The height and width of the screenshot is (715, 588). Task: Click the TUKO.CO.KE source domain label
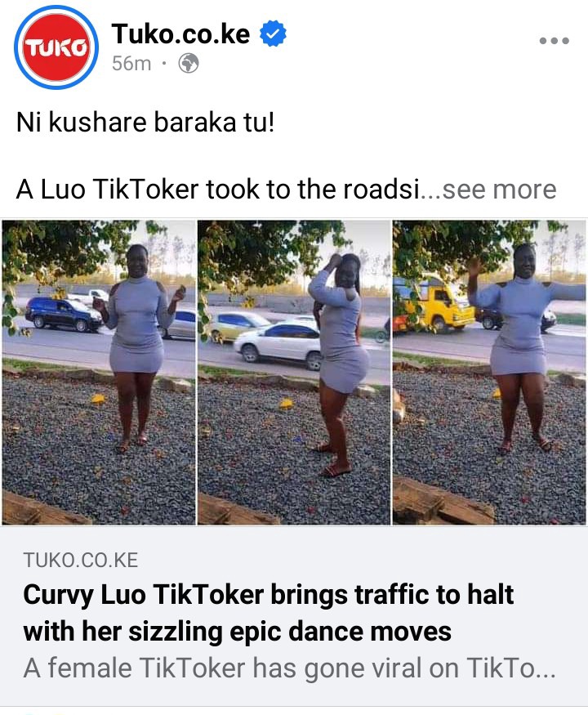80,560
